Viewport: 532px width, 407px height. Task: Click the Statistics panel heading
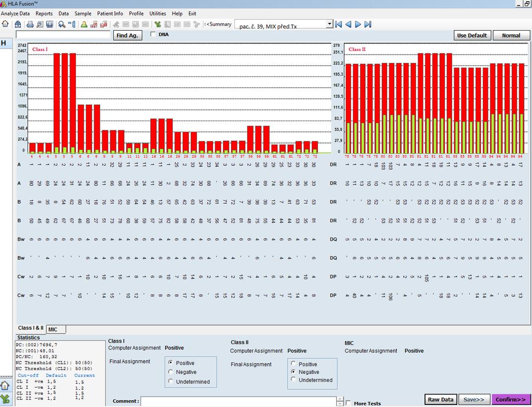pyautogui.click(x=29, y=337)
